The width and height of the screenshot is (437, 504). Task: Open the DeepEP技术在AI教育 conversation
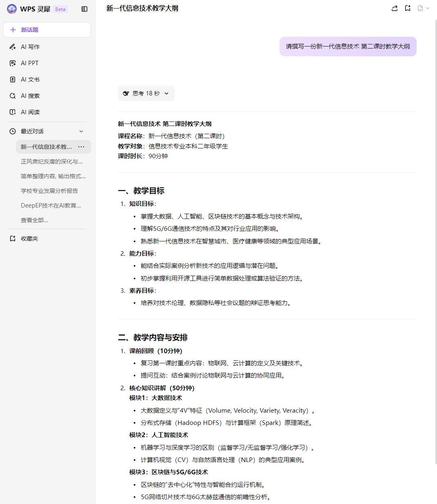point(51,206)
